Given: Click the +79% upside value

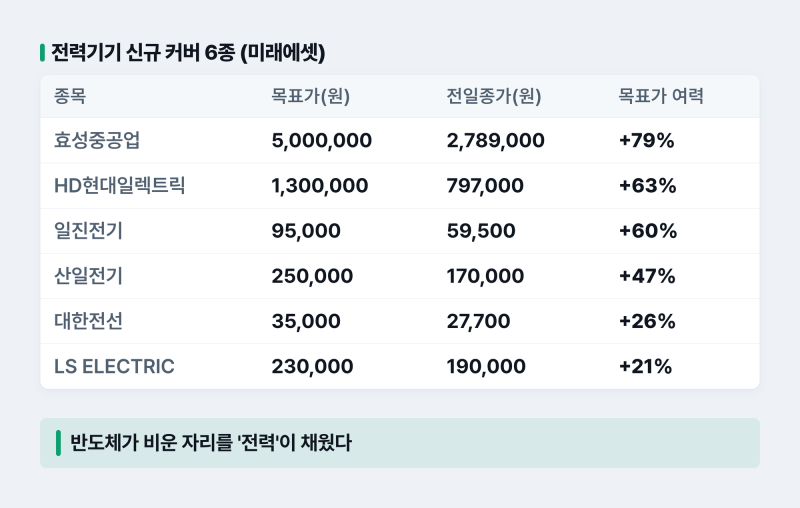Looking at the screenshot, I should point(646,140).
